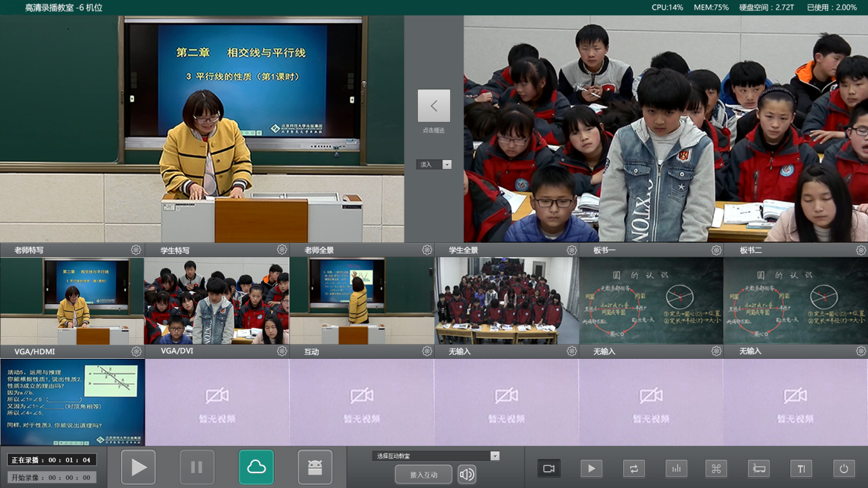Click the large play button to start recording
The image size is (868, 488).
click(138, 467)
